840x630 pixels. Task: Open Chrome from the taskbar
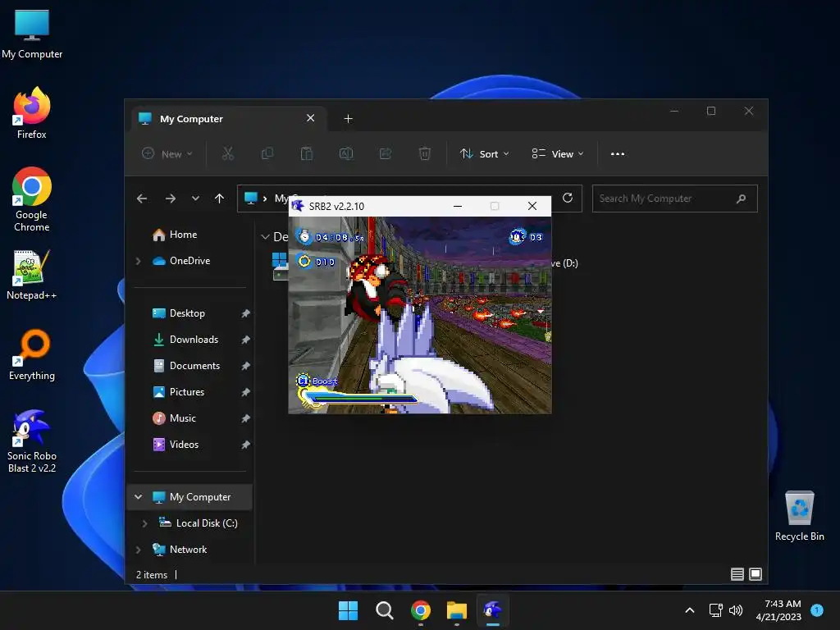point(421,610)
